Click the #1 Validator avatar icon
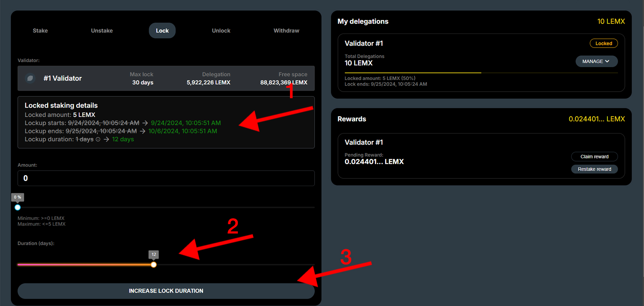644x306 pixels. 30,78
